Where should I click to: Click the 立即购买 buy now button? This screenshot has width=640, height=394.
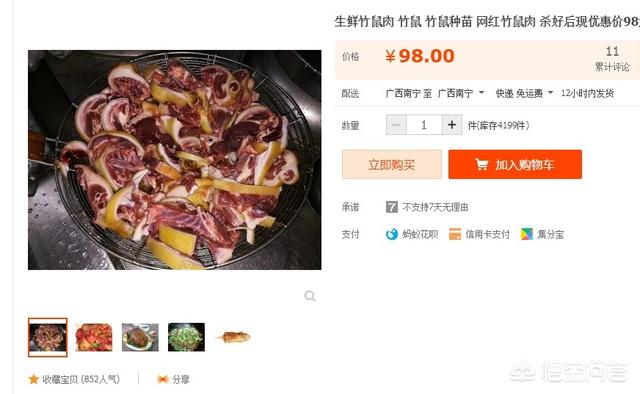[x=392, y=164]
